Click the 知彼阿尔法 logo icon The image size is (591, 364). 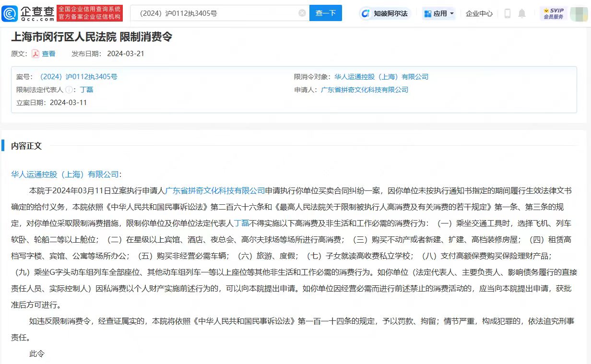366,13
